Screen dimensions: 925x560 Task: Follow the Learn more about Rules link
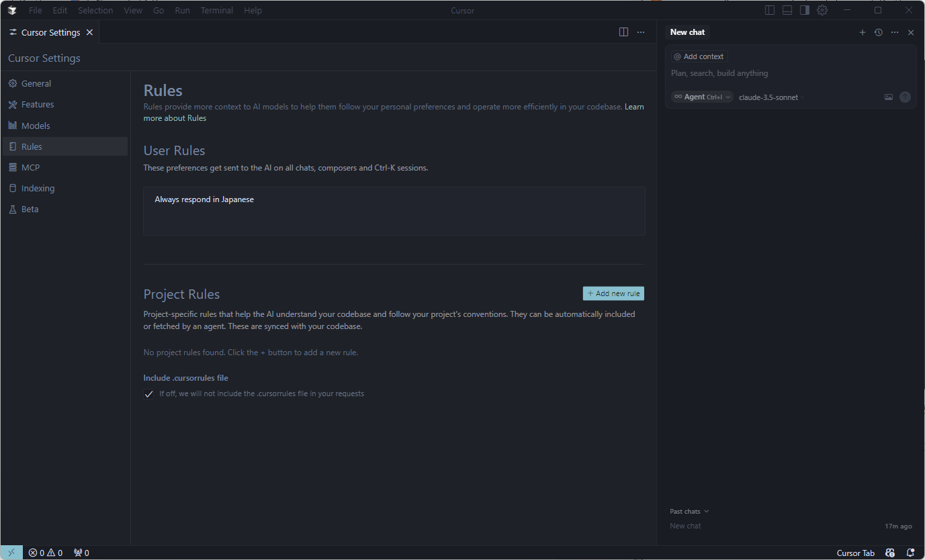click(x=175, y=118)
